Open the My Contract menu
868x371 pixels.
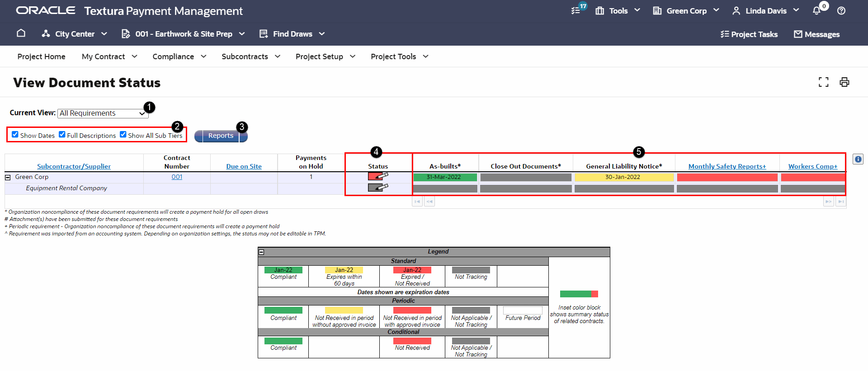point(109,56)
